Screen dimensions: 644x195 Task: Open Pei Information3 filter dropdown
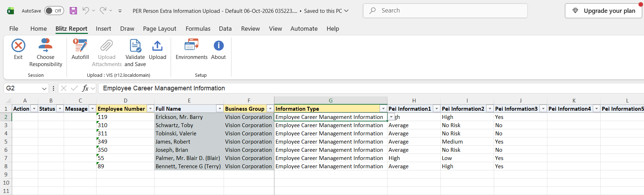tap(543, 109)
